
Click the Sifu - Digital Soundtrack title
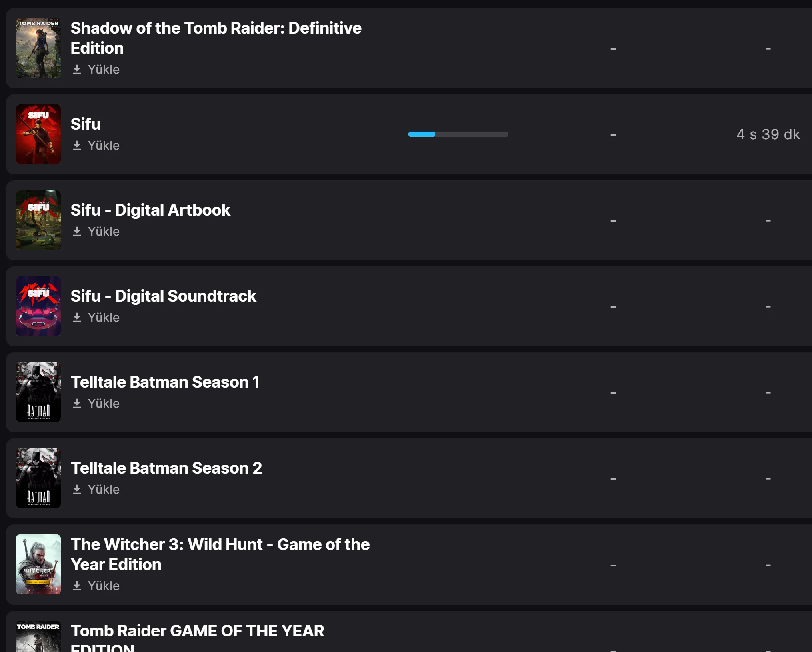tap(163, 296)
